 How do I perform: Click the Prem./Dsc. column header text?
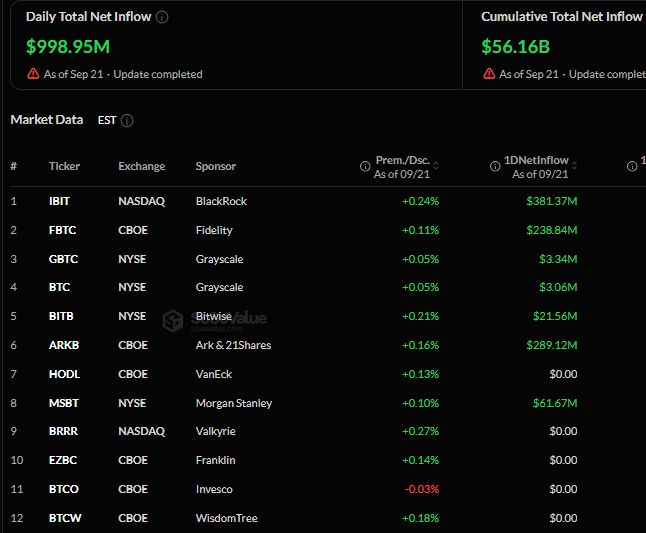(x=403, y=160)
